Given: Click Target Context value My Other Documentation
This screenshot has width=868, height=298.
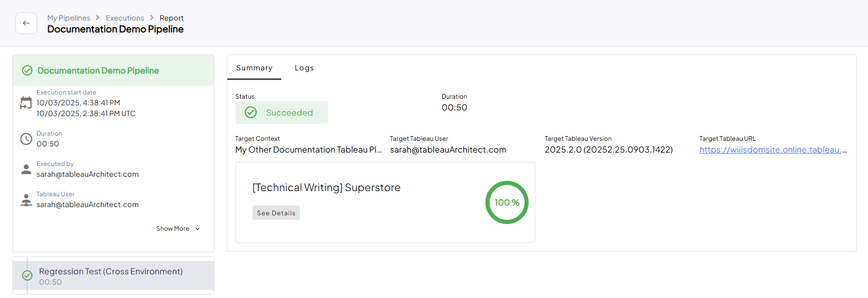Looking at the screenshot, I should tap(309, 150).
